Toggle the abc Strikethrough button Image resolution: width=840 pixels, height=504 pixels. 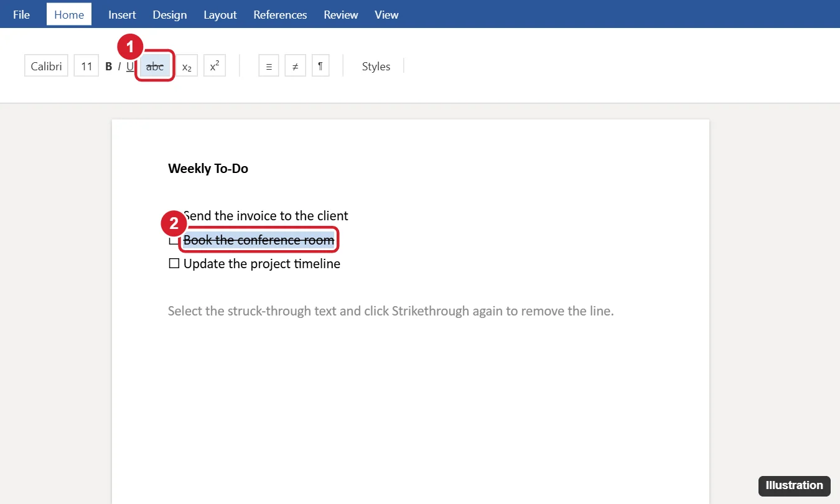pos(155,66)
